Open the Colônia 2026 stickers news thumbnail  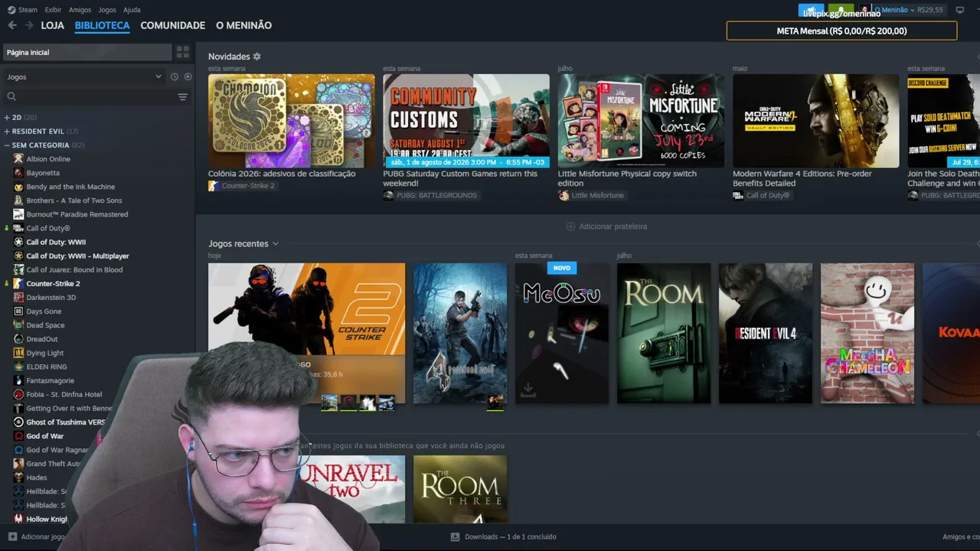coord(292,121)
